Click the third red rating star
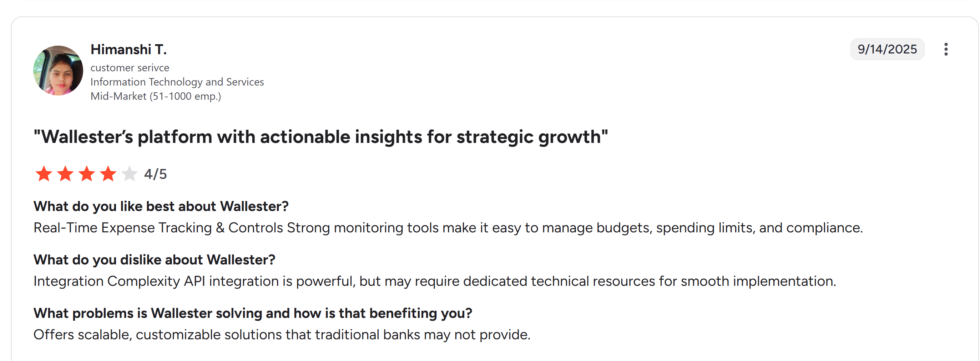Viewport: 980px width, 361px height. (x=87, y=174)
